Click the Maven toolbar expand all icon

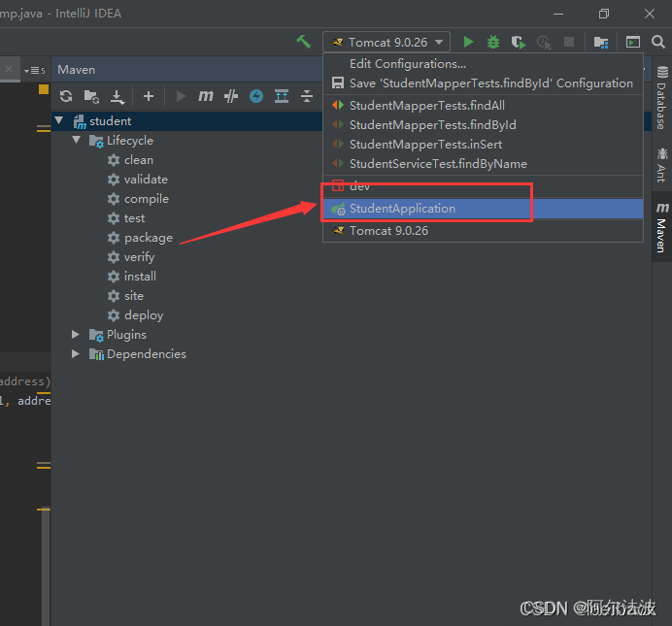pos(282,96)
